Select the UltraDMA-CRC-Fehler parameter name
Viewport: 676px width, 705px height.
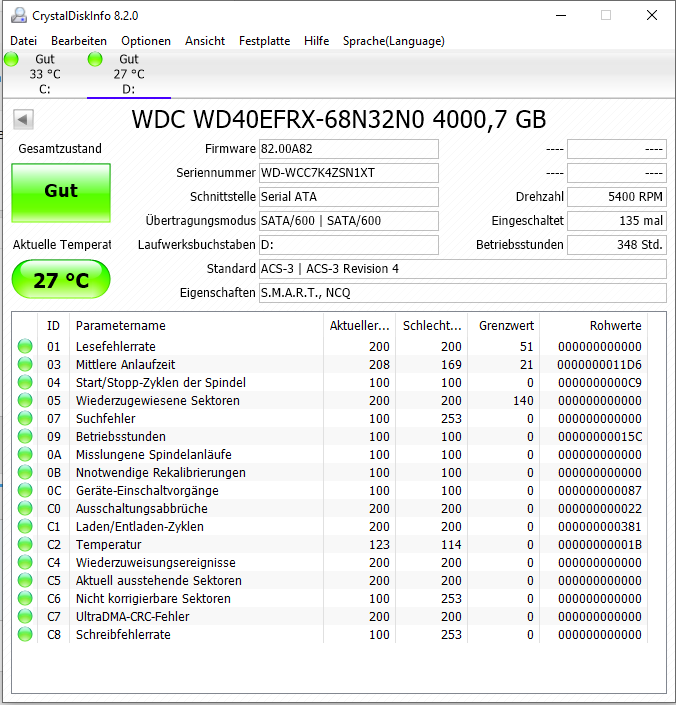tap(133, 616)
